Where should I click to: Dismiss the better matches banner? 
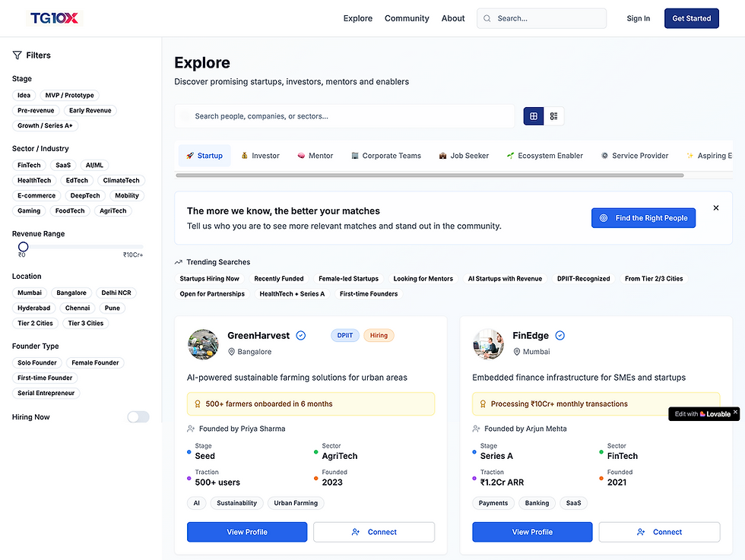click(715, 207)
